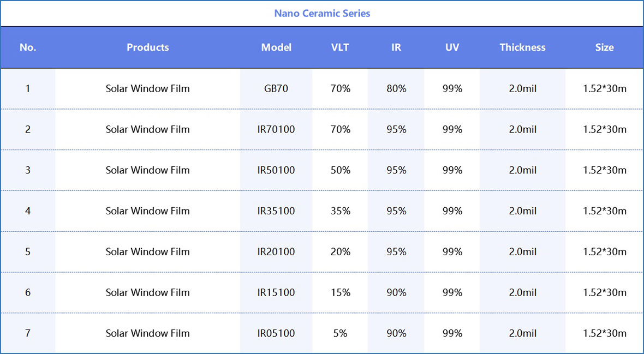Click the IR70100 model cell
The image size is (644, 354).
tap(276, 129)
